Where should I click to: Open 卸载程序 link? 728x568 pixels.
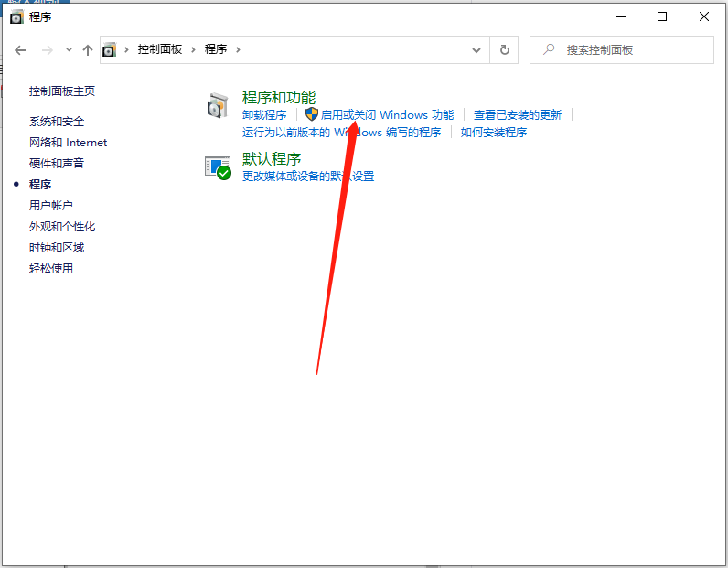(264, 115)
